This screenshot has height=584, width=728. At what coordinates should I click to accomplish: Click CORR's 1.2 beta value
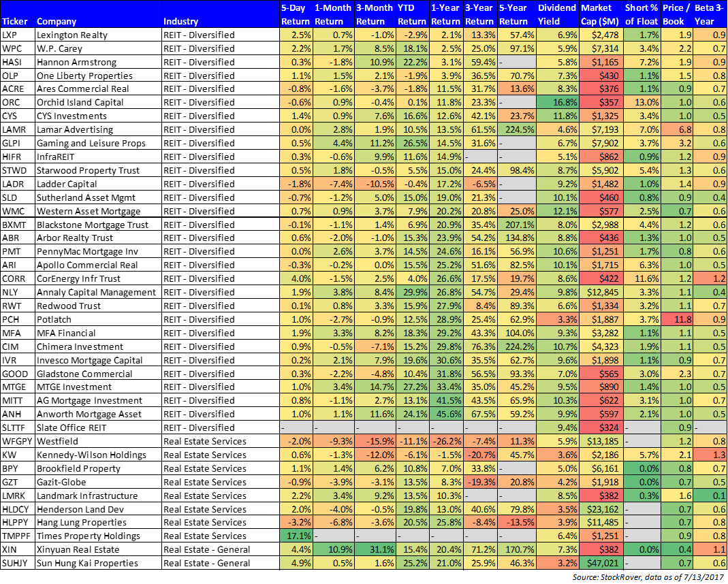click(x=710, y=279)
